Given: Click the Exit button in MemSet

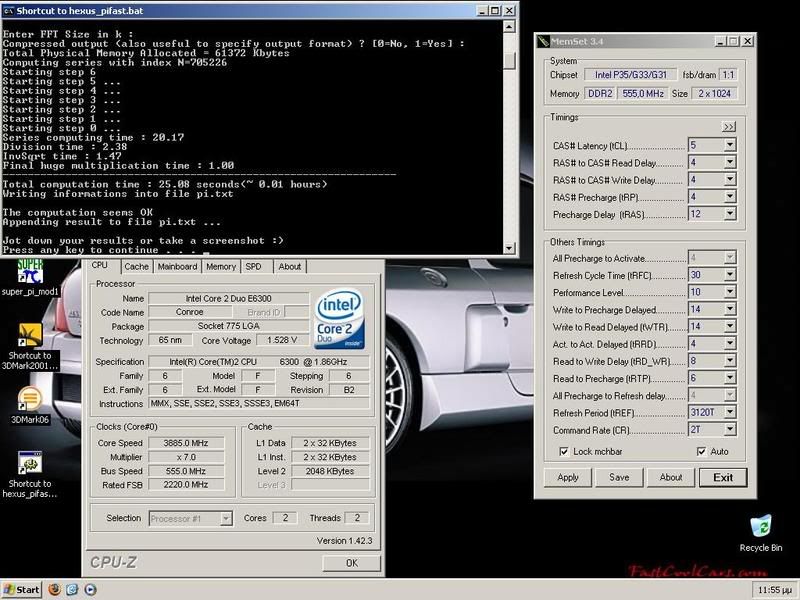Looking at the screenshot, I should click(723, 478).
